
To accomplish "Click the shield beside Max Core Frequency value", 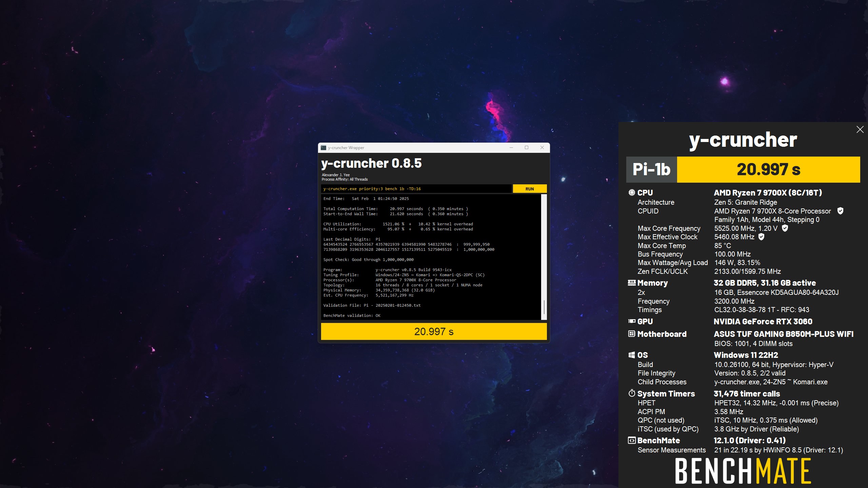I will (x=785, y=228).
